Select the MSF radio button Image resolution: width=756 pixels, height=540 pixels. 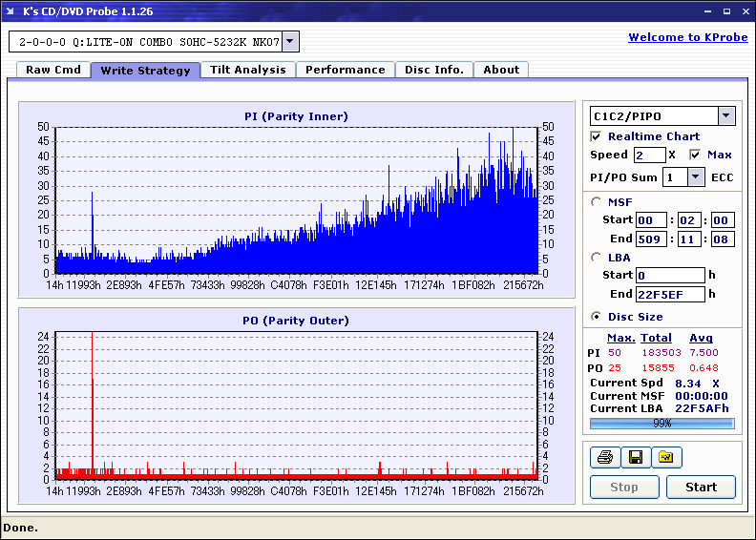point(597,202)
